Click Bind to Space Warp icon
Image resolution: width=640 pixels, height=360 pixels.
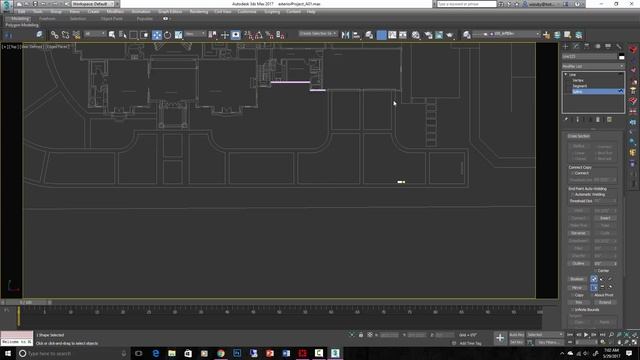pyautogui.click(x=76, y=35)
